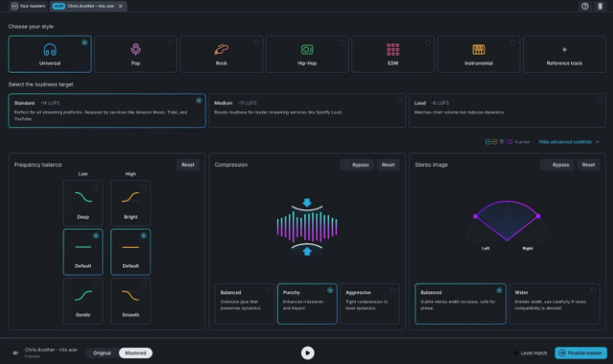The height and width of the screenshot is (364, 613).
Task: Select the EDM pad grid icon
Action: [392, 50]
